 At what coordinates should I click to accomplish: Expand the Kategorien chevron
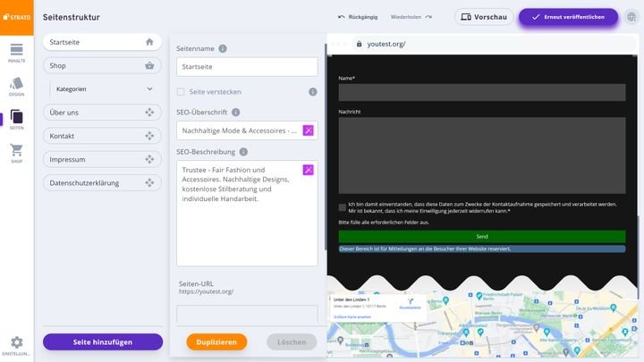[149, 89]
